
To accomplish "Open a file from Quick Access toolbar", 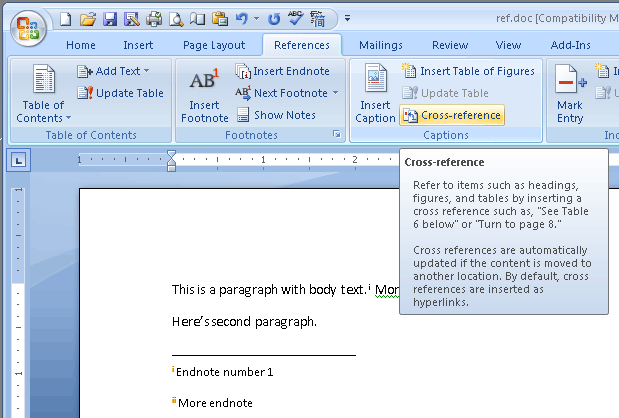I will coord(88,19).
